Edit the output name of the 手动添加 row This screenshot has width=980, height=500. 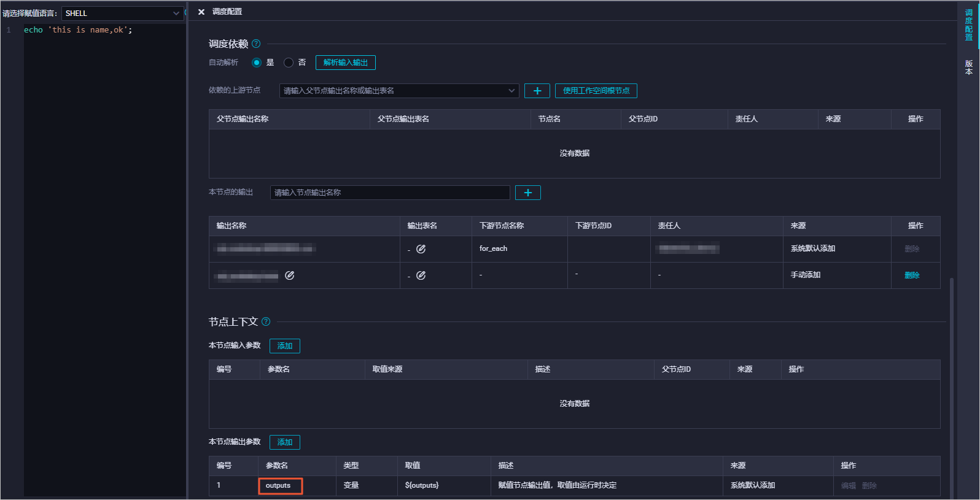[x=290, y=275]
